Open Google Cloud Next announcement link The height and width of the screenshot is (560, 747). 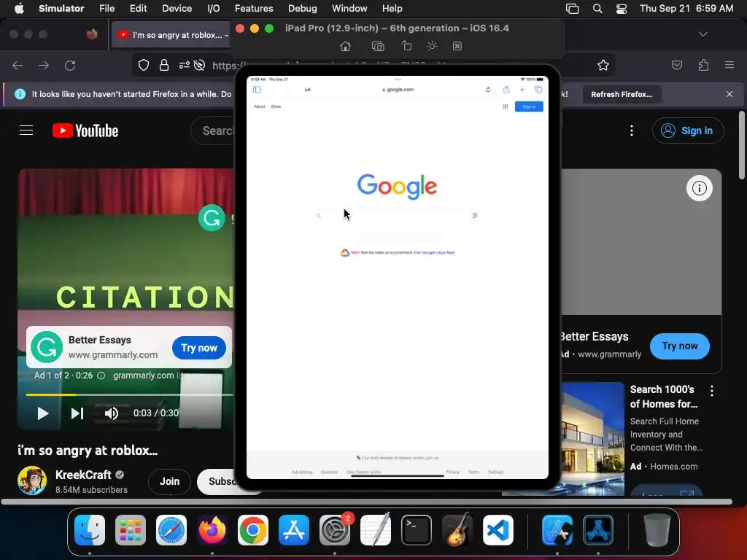coord(438,253)
